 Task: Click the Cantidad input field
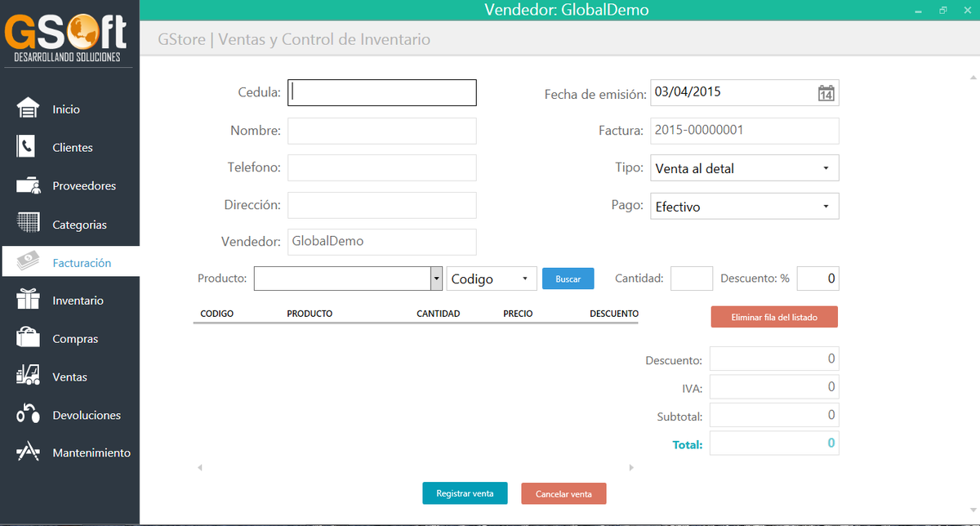(x=692, y=279)
